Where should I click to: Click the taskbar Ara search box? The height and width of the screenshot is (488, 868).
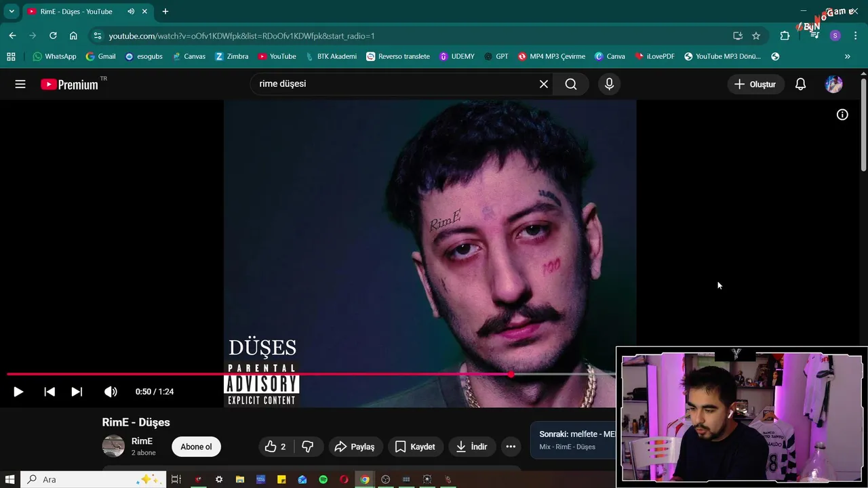click(92, 479)
